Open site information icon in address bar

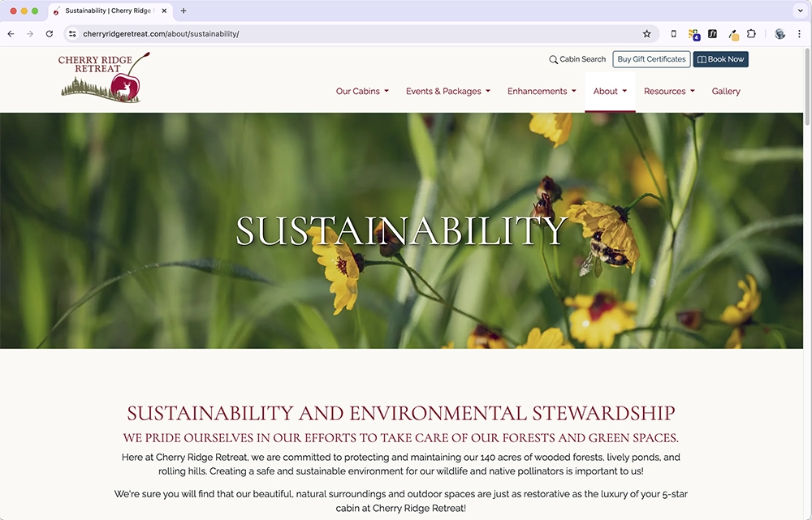[72, 33]
